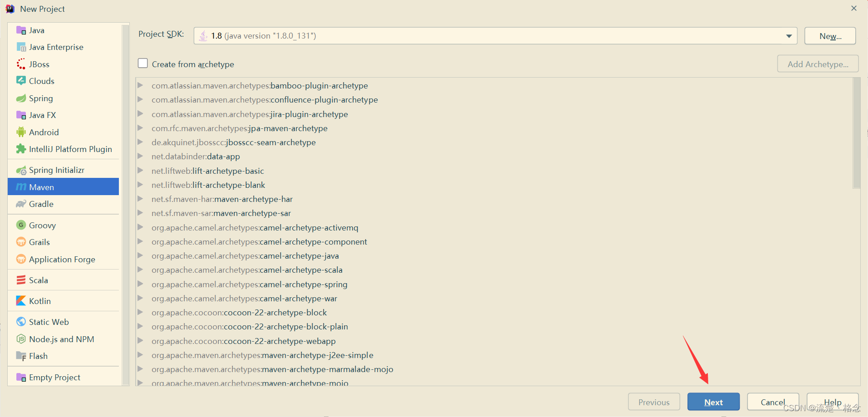Screen dimensions: 868x417
Task: Open the Project SDK dropdown arrow
Action: (x=789, y=36)
